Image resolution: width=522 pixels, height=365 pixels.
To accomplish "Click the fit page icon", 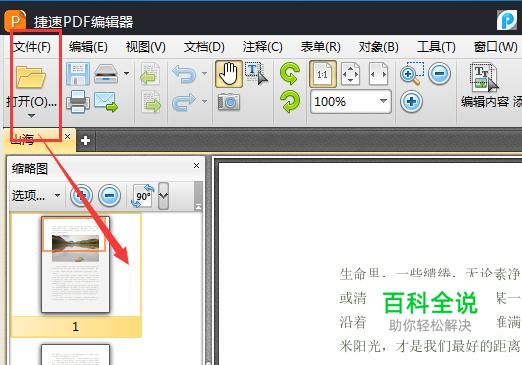I will (x=351, y=74).
